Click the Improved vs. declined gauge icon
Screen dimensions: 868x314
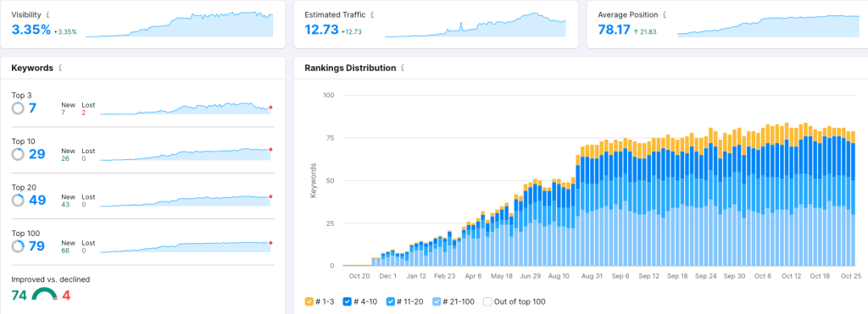click(44, 295)
